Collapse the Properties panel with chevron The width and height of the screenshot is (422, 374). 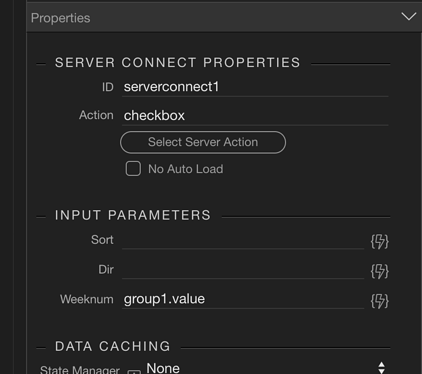click(x=409, y=16)
